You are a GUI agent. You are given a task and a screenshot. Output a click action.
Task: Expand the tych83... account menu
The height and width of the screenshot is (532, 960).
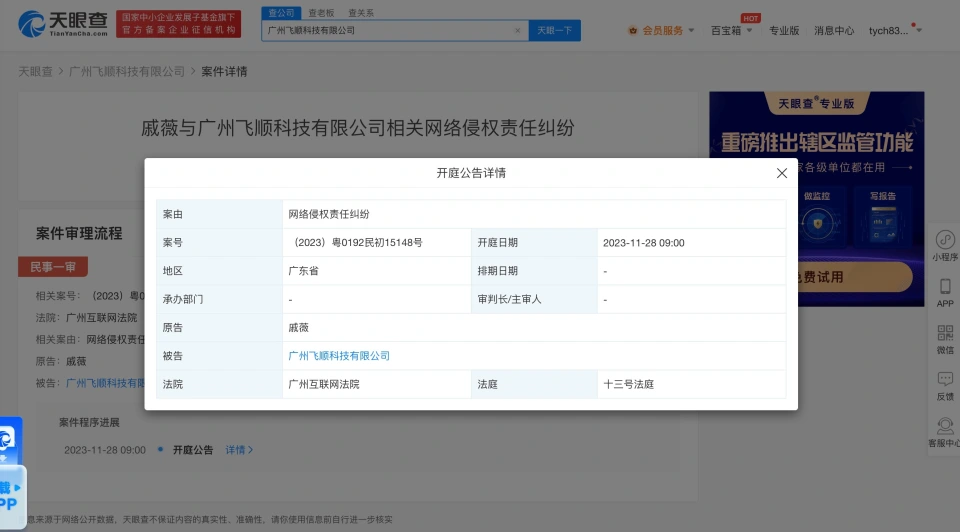tap(895, 31)
